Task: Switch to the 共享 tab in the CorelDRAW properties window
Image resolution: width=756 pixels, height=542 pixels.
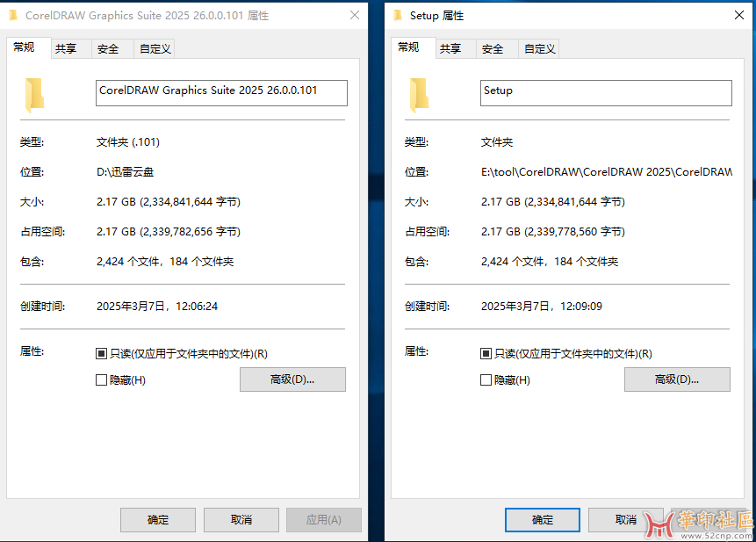Action: coord(71,48)
